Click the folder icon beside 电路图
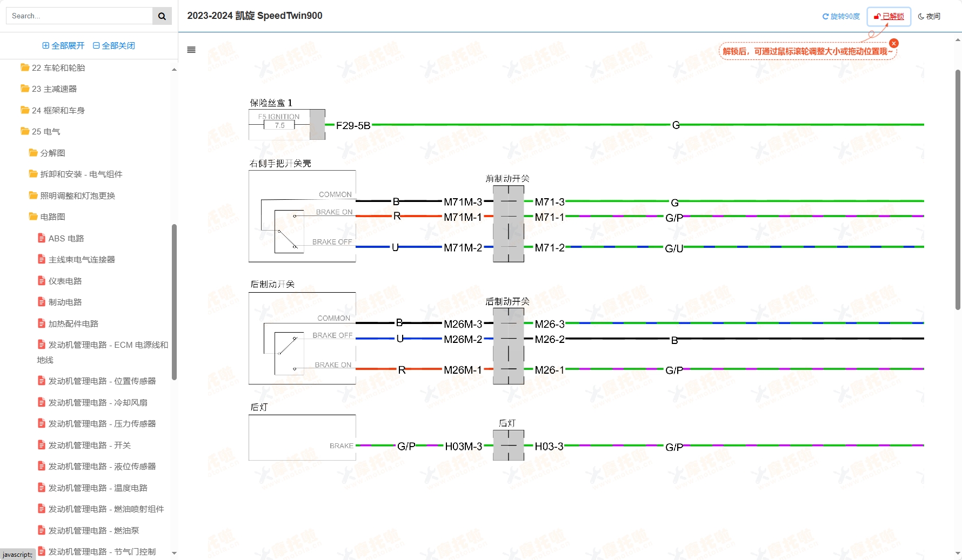The width and height of the screenshot is (962, 560). (x=33, y=217)
